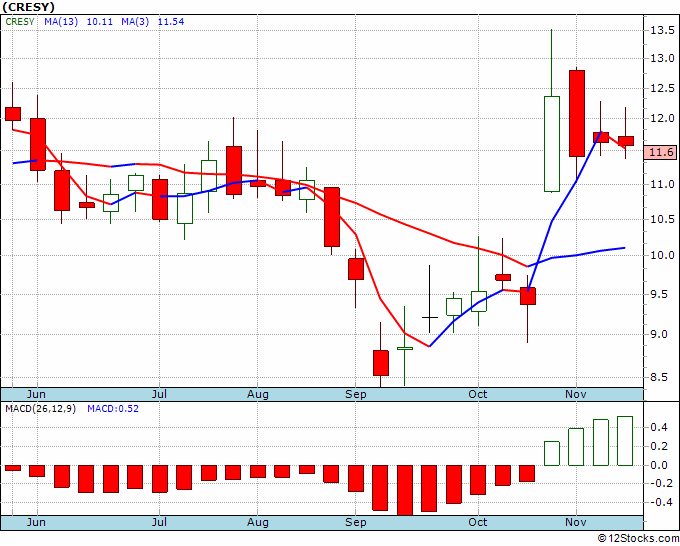
Task: Click Nov on the price chart axis
Action: click(576, 394)
